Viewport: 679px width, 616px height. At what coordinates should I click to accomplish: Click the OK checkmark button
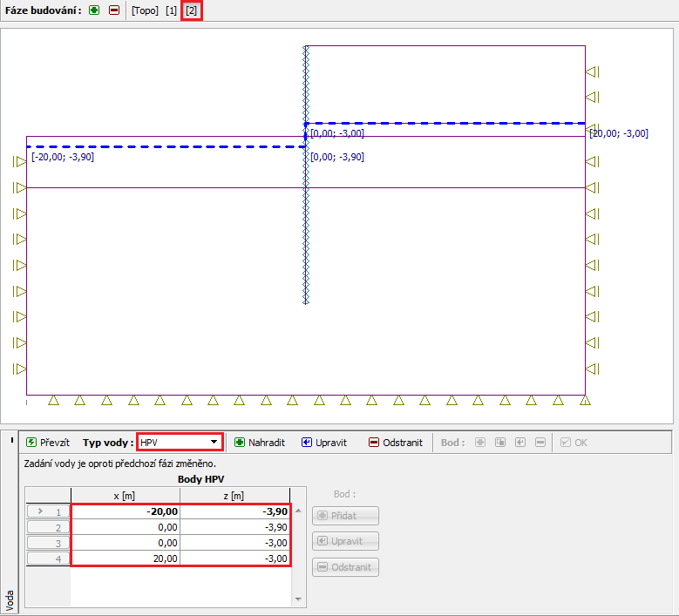(x=574, y=443)
